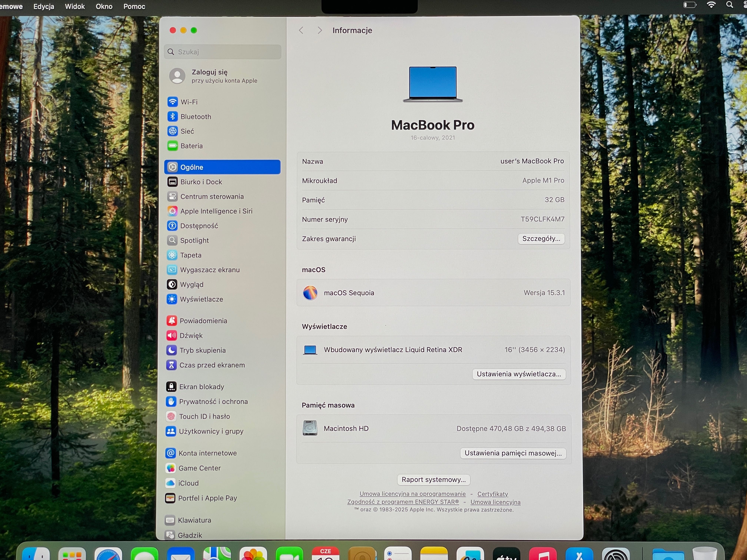This screenshot has width=747, height=560.
Task: Click Raport systemowy button
Action: click(434, 480)
